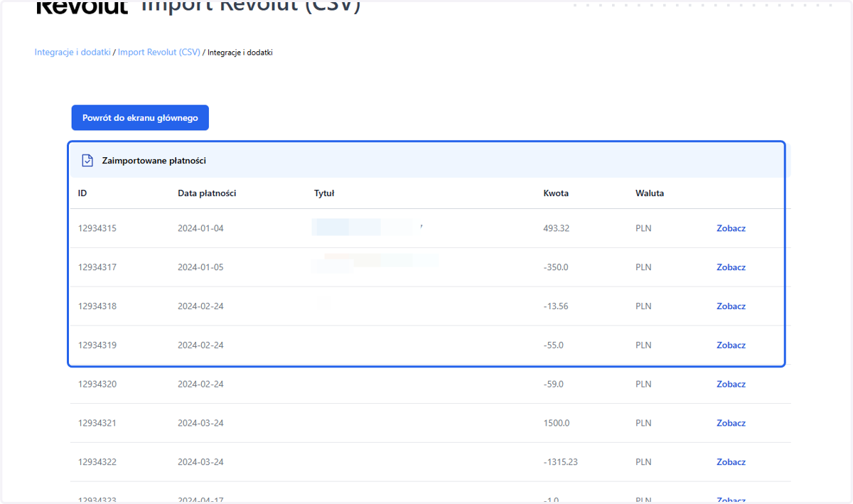Image resolution: width=853 pixels, height=504 pixels.
Task: Click the amount 1500.0
Action: coord(557,423)
